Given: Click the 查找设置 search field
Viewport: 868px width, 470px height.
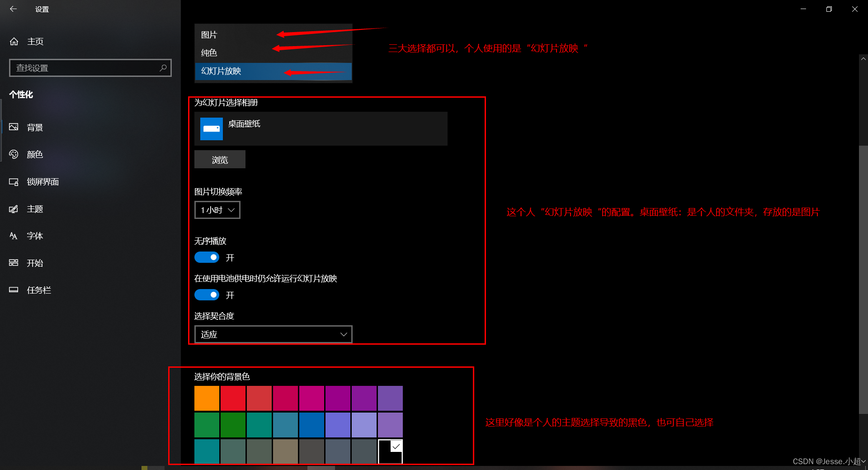Looking at the screenshot, I should tap(90, 68).
